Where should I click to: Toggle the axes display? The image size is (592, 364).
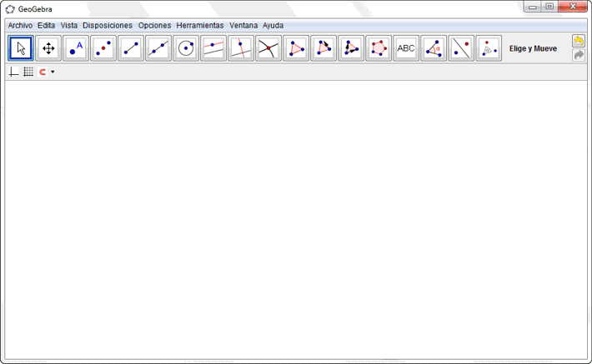13,72
